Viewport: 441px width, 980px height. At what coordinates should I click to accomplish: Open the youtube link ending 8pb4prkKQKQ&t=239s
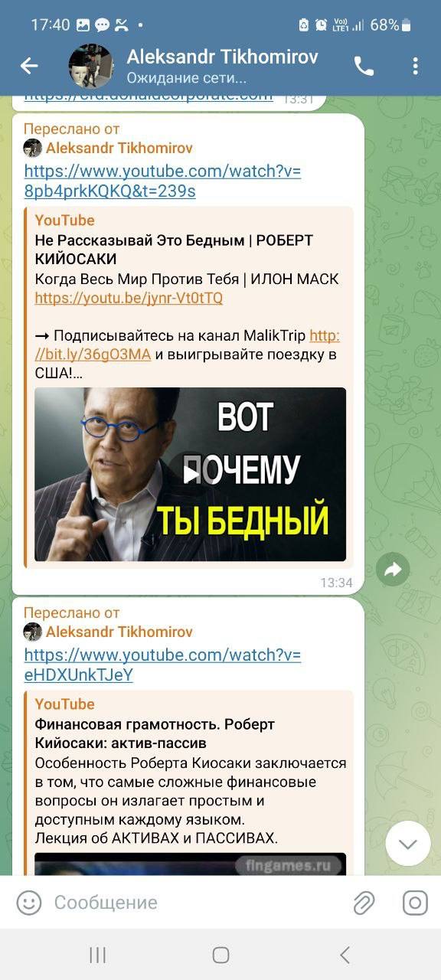pos(162,181)
